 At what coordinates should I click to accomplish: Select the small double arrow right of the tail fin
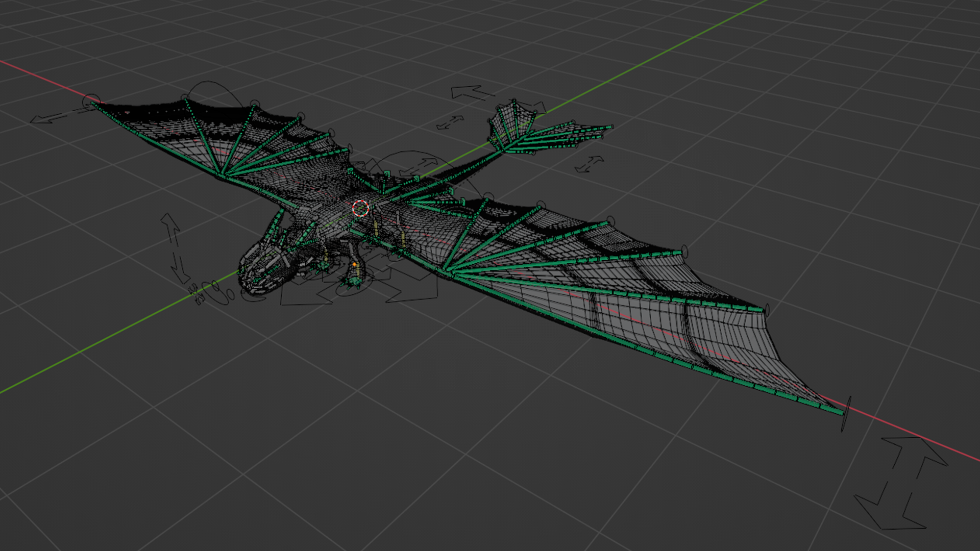[589, 164]
